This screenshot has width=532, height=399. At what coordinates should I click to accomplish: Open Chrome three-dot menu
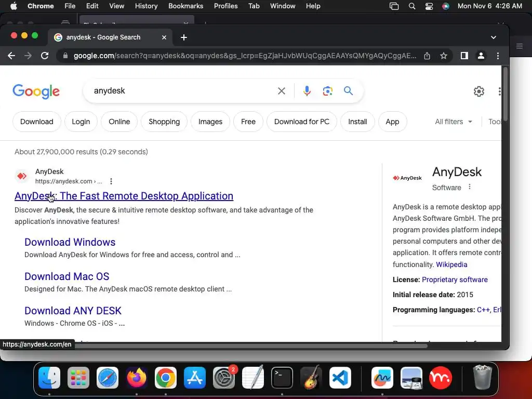(498, 56)
